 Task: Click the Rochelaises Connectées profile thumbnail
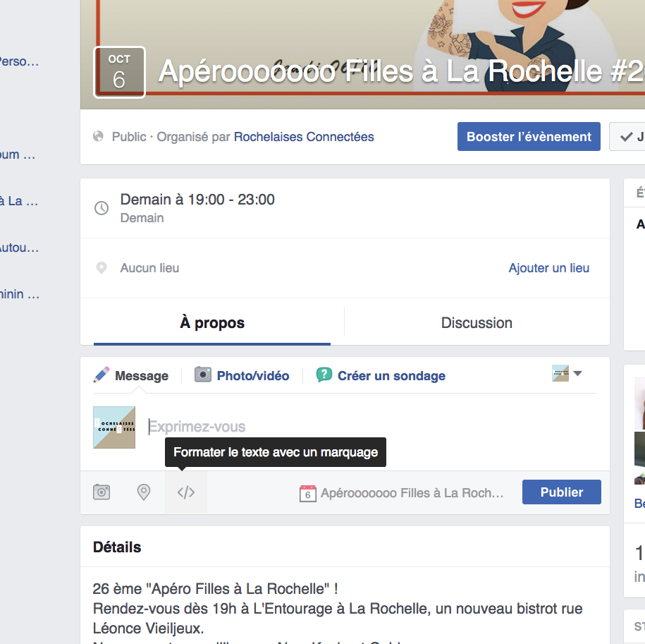pos(114,427)
